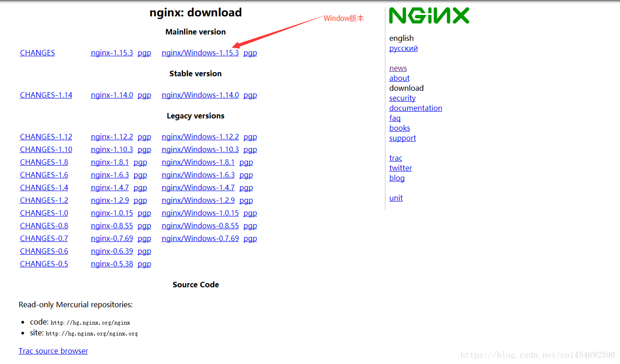Download nginx-1.10.3 source
Viewport: 620px width, 364px height.
pyautogui.click(x=112, y=149)
